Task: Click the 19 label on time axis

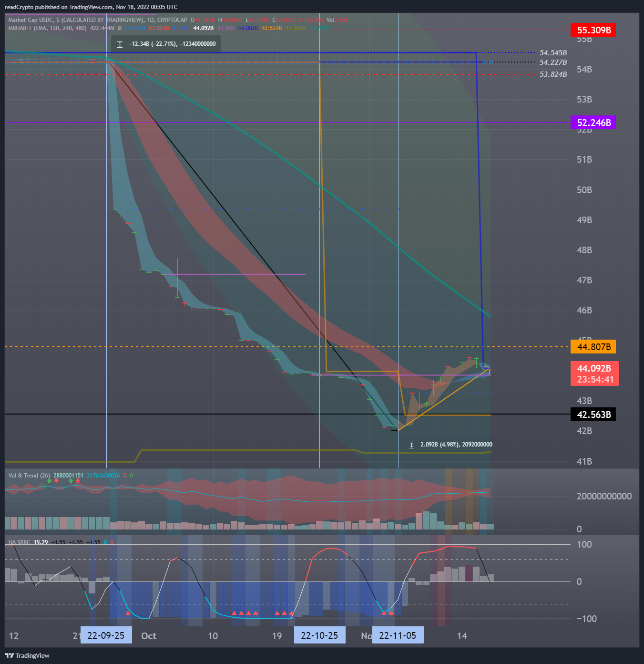Action: point(277,636)
